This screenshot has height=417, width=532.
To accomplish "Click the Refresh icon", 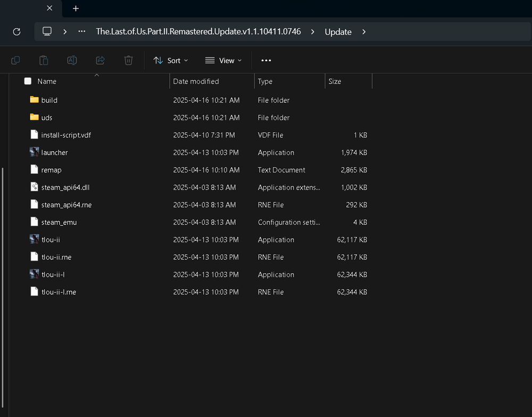I will pyautogui.click(x=16, y=31).
